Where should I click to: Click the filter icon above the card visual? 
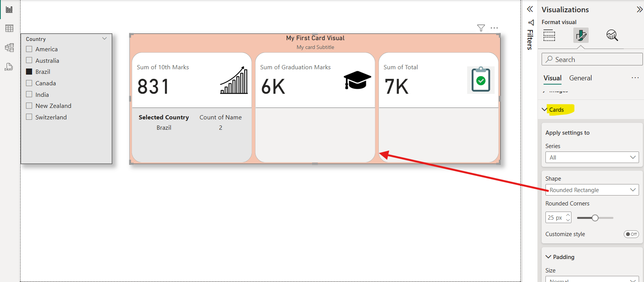coord(481,28)
